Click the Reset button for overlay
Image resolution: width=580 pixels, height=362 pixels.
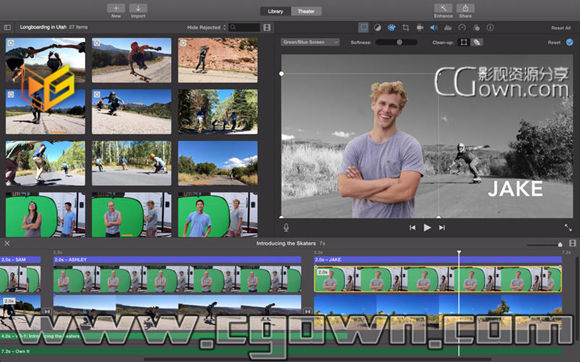[554, 43]
